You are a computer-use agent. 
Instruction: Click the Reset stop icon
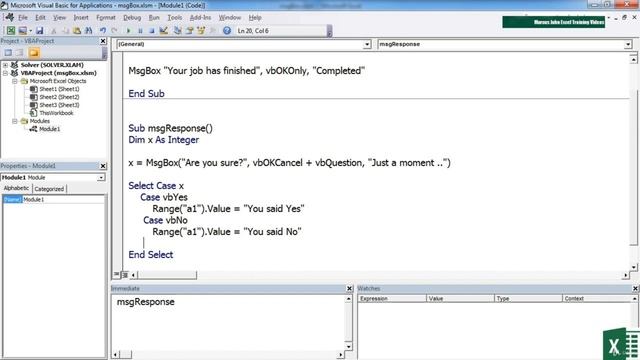coord(151,31)
